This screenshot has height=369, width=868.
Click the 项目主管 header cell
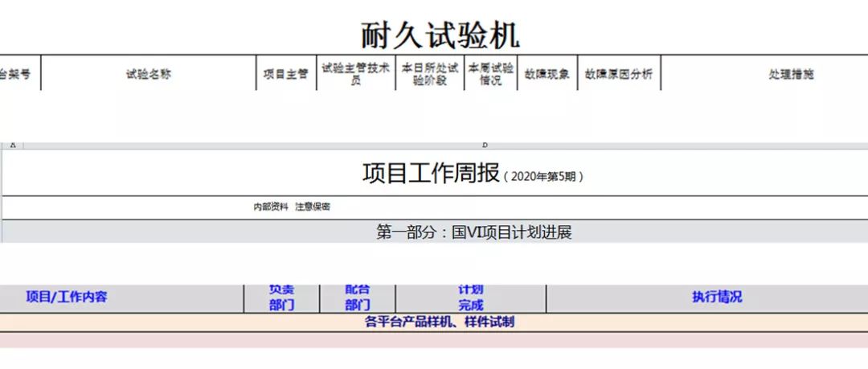click(x=285, y=74)
